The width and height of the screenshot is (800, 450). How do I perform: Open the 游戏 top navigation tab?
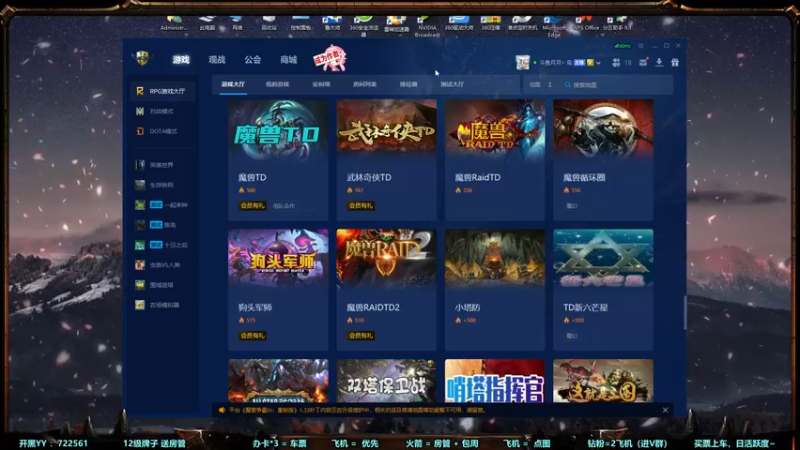coord(181,60)
